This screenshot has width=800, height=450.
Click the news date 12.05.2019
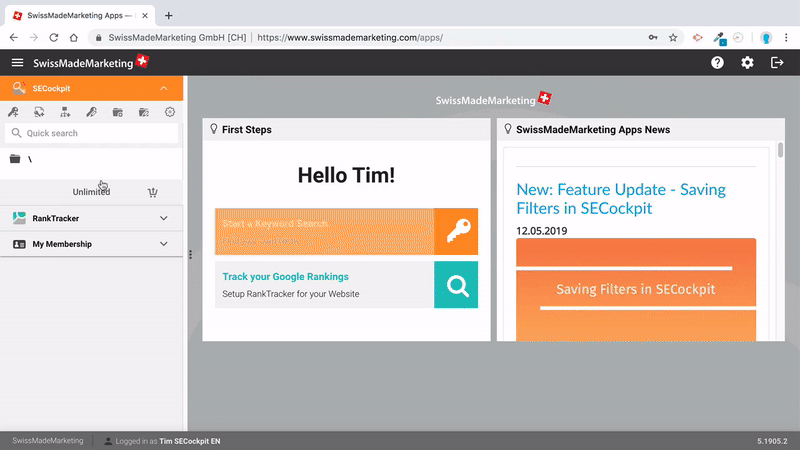click(541, 231)
